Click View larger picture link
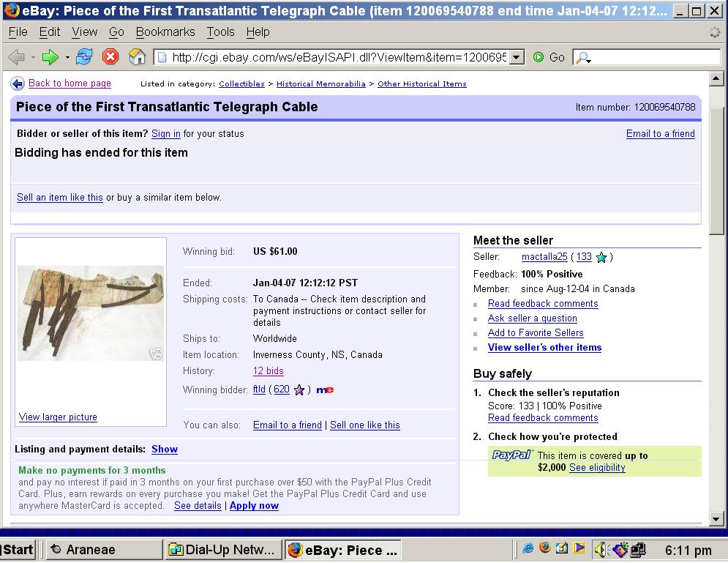Viewport: 728px width, 563px height. click(58, 417)
